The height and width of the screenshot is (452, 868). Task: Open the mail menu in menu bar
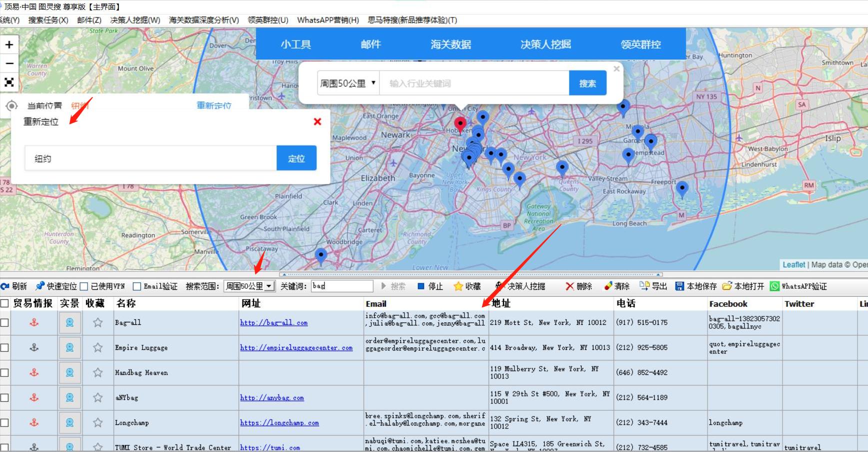click(x=89, y=20)
